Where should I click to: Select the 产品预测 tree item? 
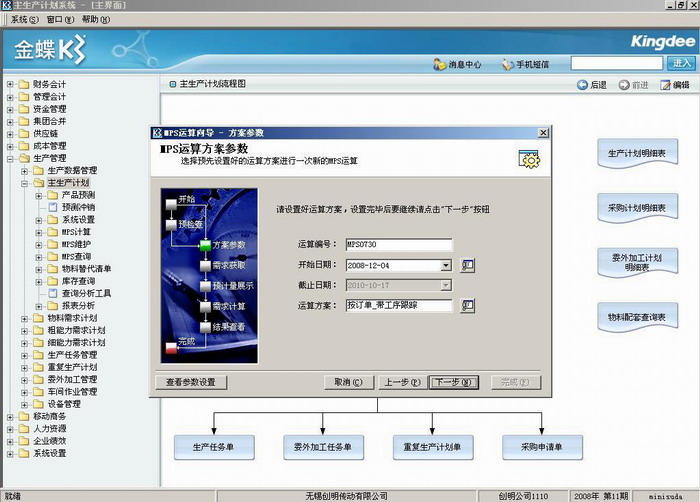tap(78, 195)
